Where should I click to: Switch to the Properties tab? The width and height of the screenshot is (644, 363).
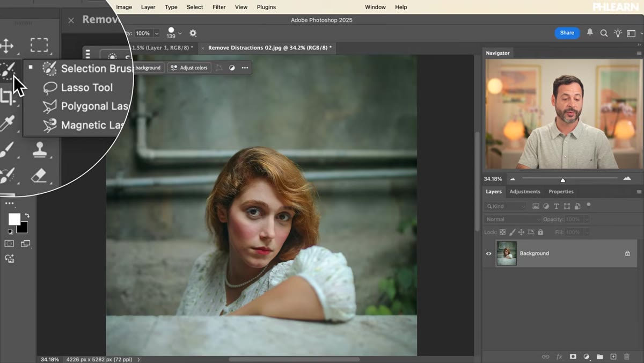[561, 192]
